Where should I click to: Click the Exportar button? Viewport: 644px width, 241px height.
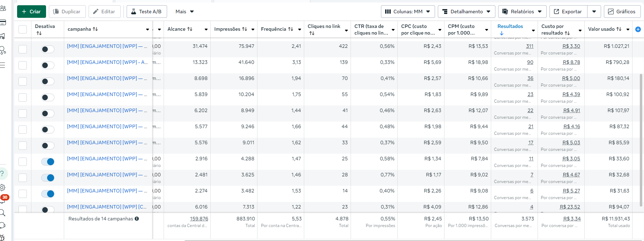(568, 12)
